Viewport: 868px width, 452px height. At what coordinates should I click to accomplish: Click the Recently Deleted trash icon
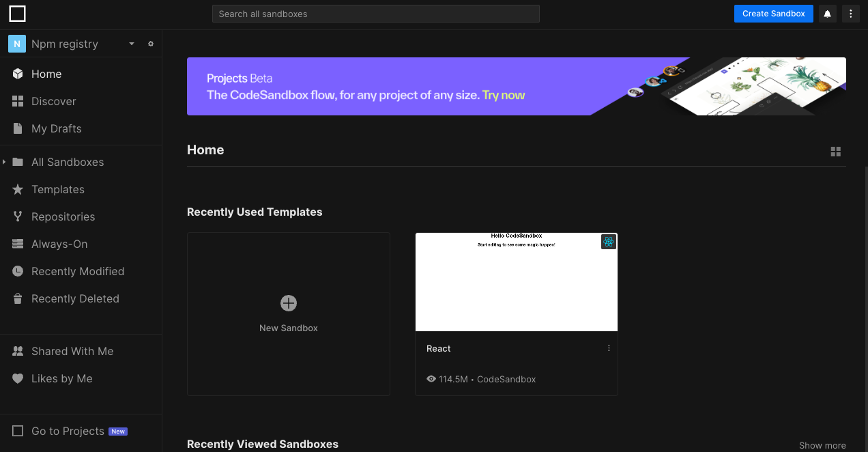coord(18,298)
